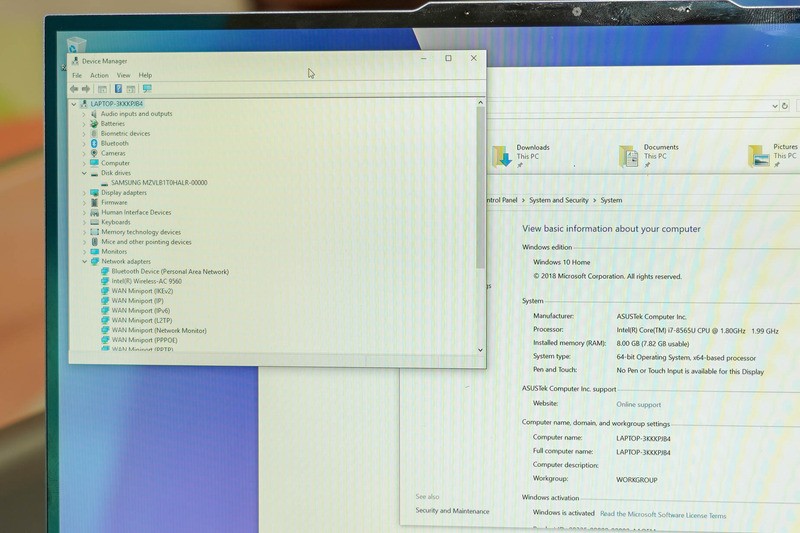Screen dimensions: 800x533
Task: Open the Help menu in Device Manager
Action: [x=145, y=75]
